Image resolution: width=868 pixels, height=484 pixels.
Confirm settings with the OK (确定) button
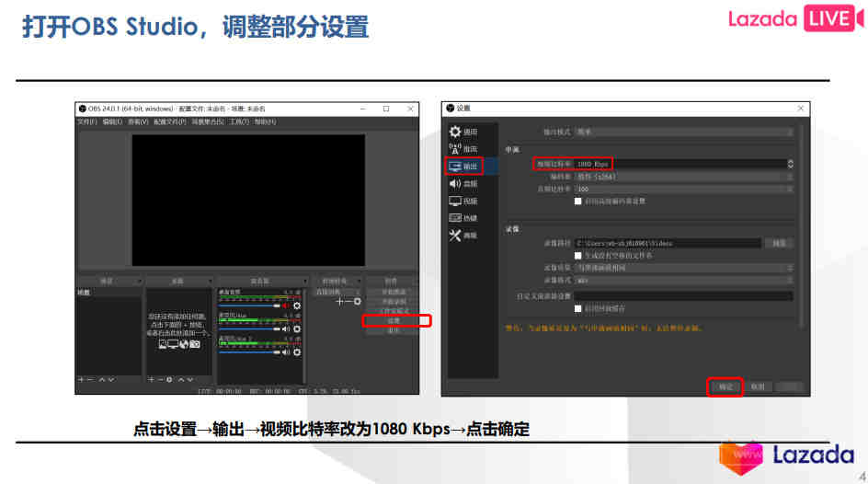tap(725, 386)
